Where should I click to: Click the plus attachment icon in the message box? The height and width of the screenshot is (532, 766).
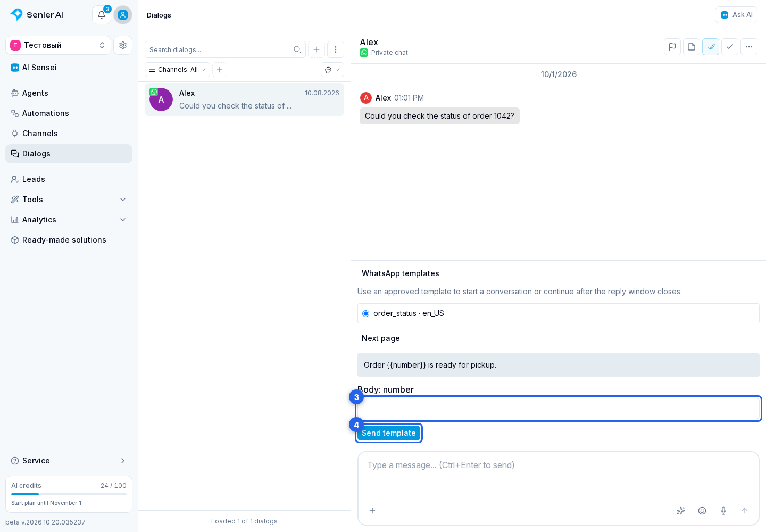[x=372, y=511]
